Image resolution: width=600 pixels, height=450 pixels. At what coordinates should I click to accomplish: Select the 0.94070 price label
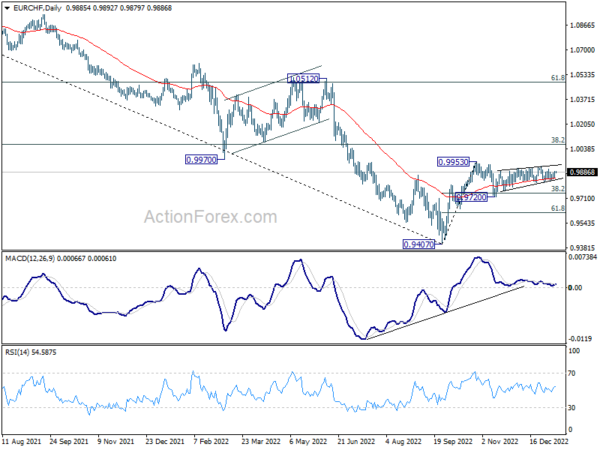pyautogui.click(x=419, y=244)
